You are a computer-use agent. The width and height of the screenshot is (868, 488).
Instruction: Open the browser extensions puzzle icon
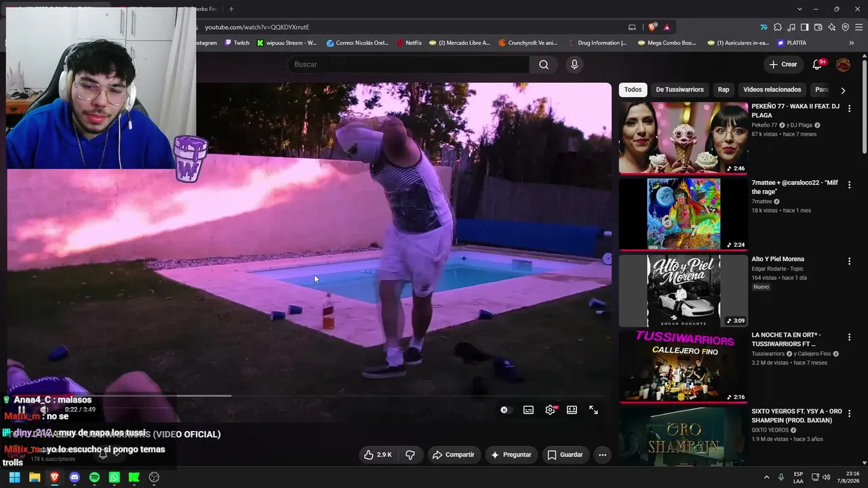point(778,27)
